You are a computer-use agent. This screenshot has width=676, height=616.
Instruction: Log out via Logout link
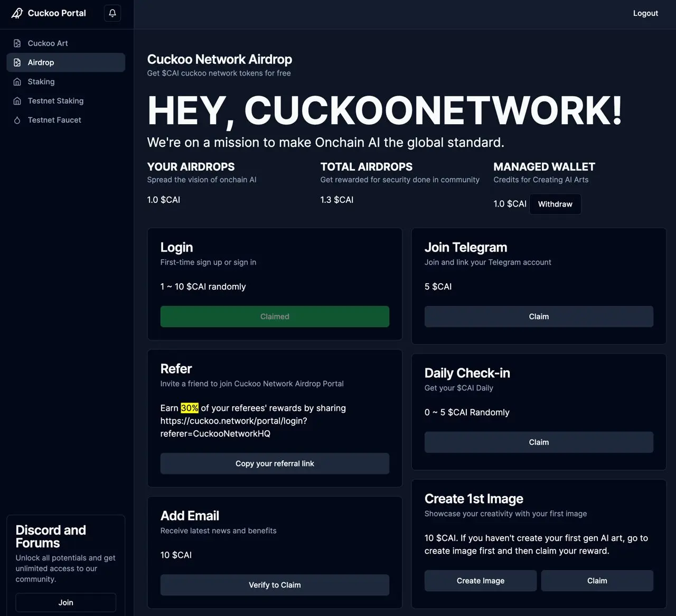tap(645, 13)
